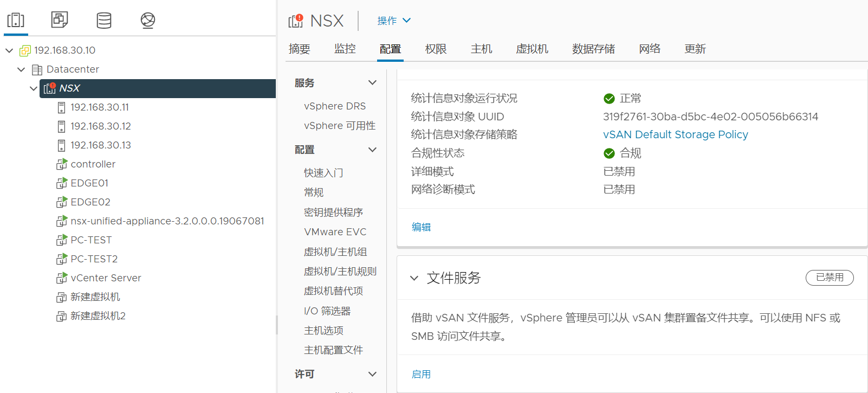
Task: Click the Datacenter building icon
Action: click(37, 69)
